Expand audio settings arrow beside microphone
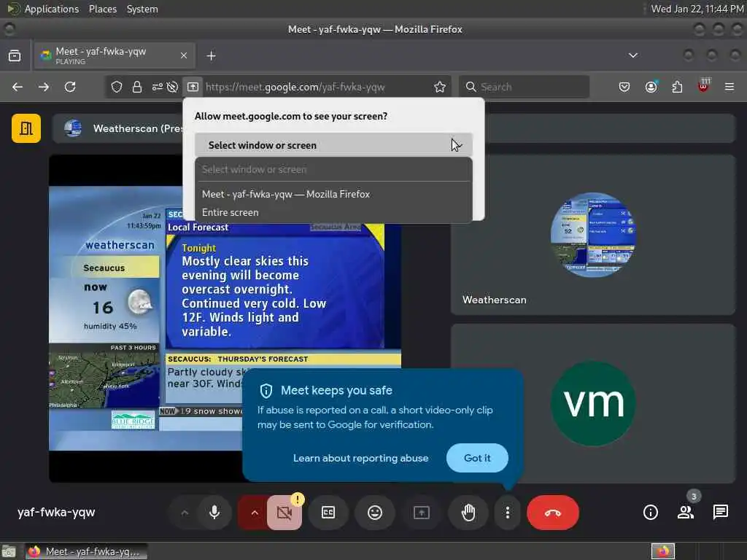The width and height of the screenshot is (747, 560). [185, 513]
